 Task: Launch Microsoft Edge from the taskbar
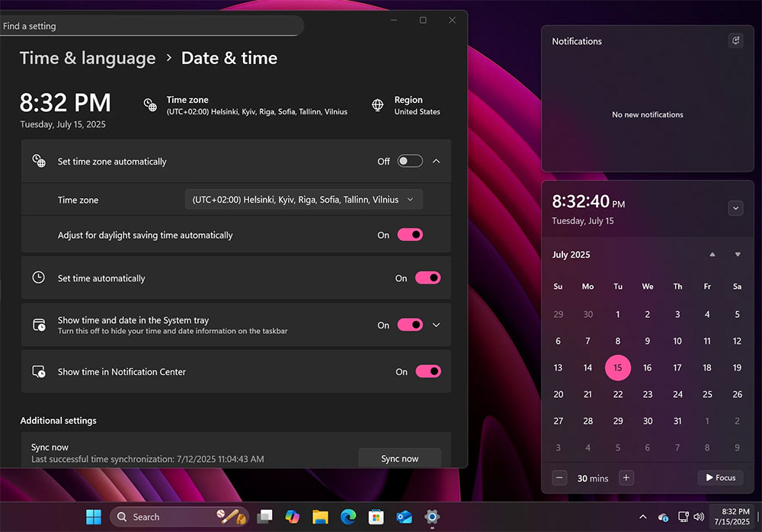point(348,517)
